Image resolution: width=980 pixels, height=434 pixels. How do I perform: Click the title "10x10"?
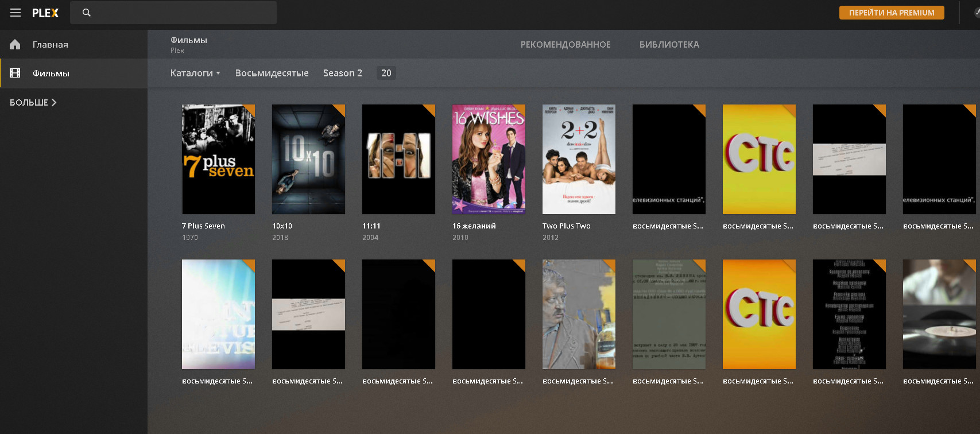[x=282, y=226]
